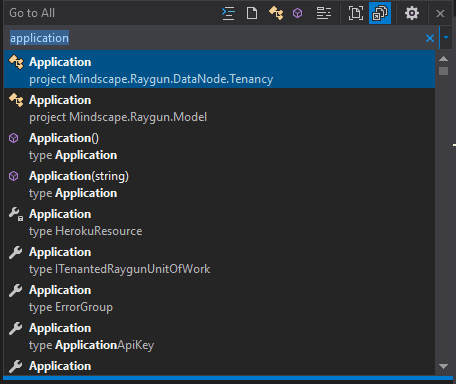The image size is (456, 384).
Task: Select Application property of ITenantedRaygunUnitOfWork
Action: (x=219, y=259)
